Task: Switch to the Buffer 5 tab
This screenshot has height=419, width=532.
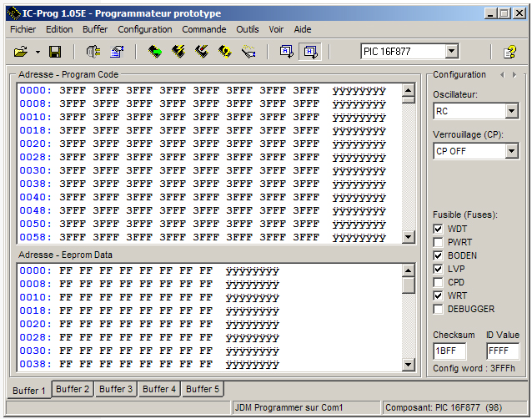Action: [x=203, y=389]
